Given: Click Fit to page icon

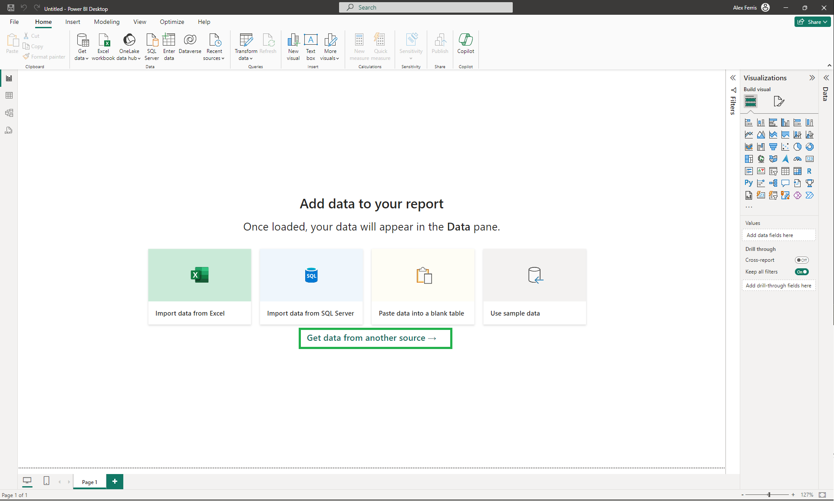Looking at the screenshot, I should 822,495.
